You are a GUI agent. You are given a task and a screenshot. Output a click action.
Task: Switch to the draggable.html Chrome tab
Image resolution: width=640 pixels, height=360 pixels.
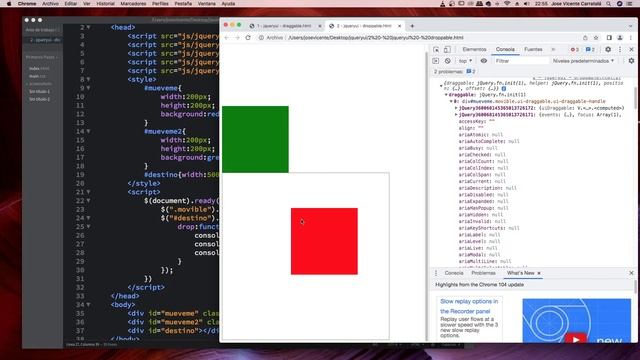point(283,26)
